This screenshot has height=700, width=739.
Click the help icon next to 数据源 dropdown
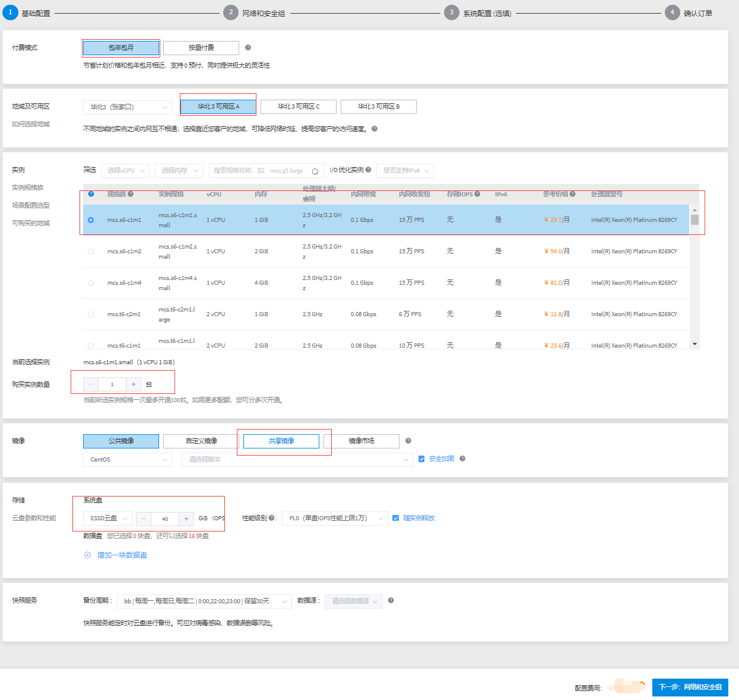point(391,600)
